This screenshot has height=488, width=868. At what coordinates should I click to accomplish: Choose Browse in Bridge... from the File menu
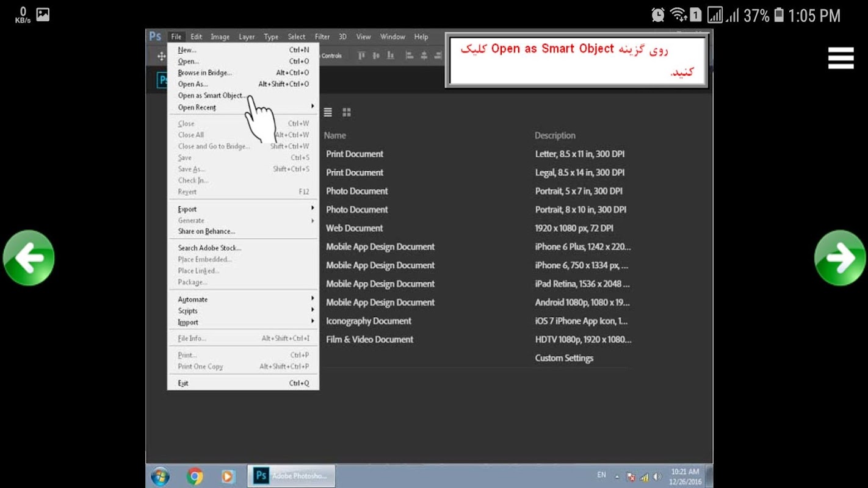(243, 73)
